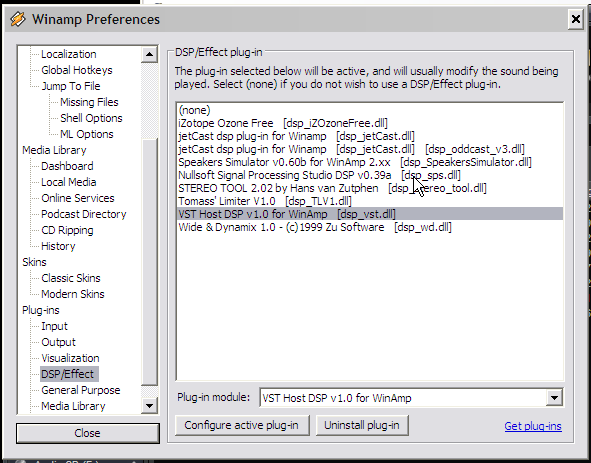Select iZotope Ozone Free plug-in
This screenshot has height=463, width=591.
(370, 123)
